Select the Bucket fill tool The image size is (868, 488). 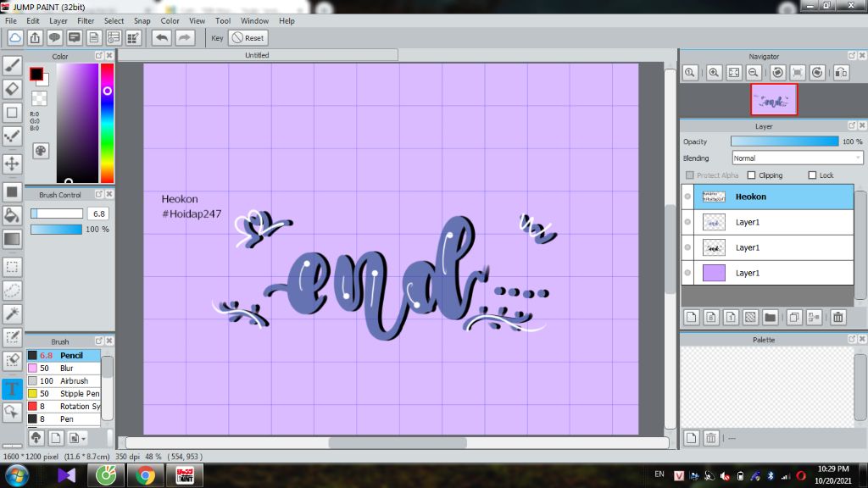point(12,215)
